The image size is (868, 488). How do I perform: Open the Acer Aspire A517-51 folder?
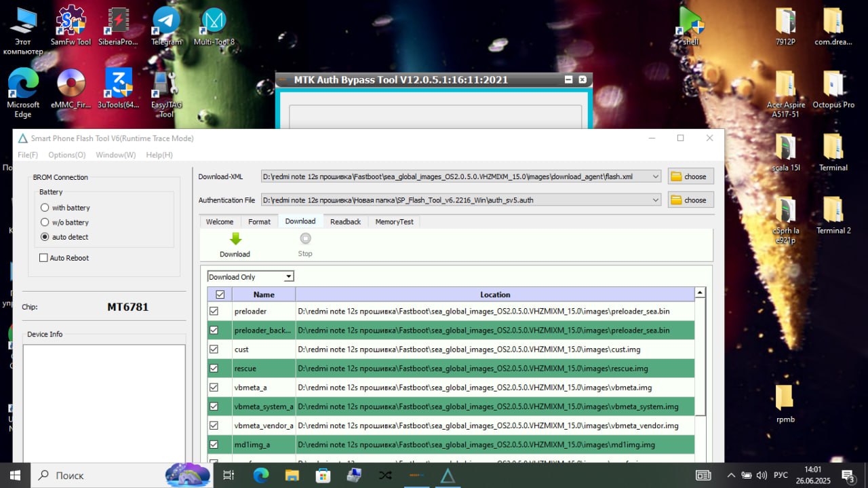coord(785,93)
